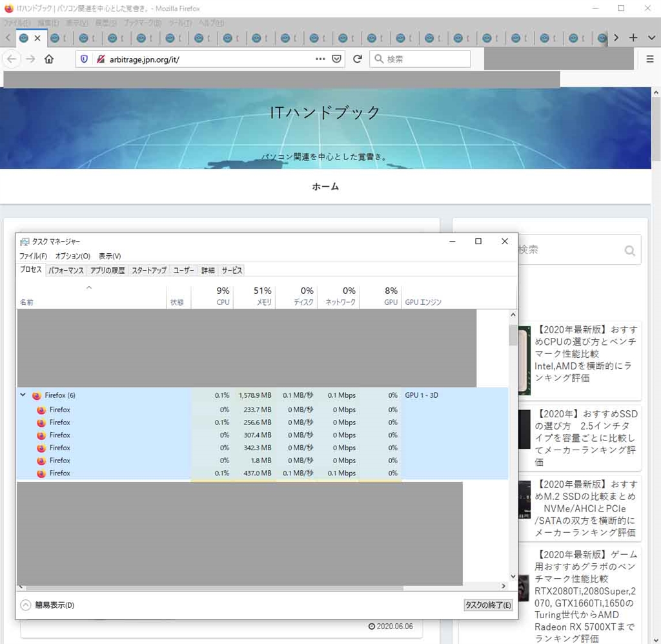Sort by the 名前 column header

pos(92,296)
